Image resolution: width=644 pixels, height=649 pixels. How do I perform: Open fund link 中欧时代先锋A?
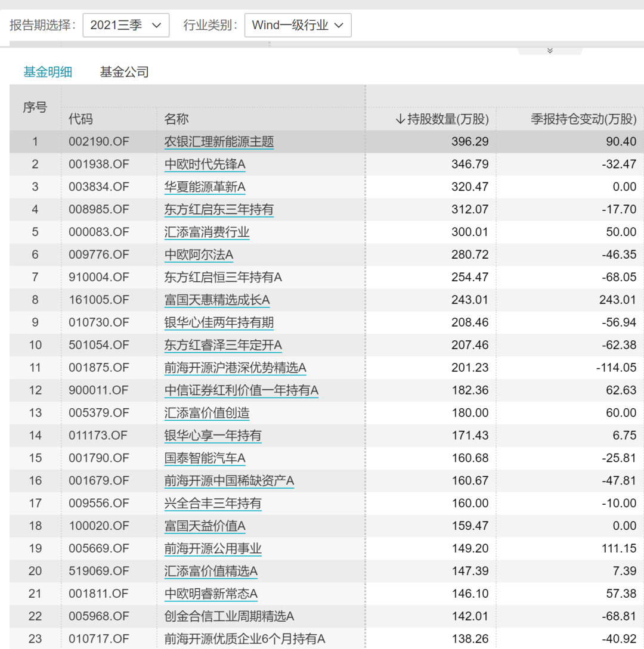(x=205, y=164)
